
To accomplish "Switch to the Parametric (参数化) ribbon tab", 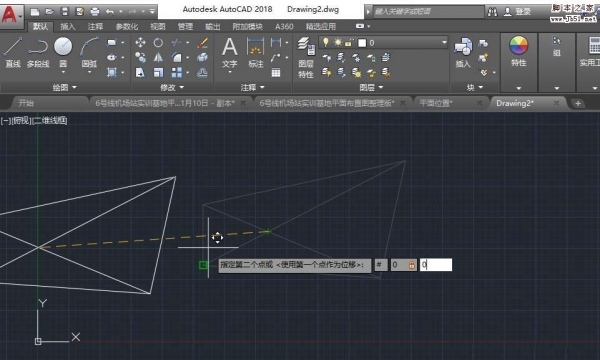I will [126, 26].
